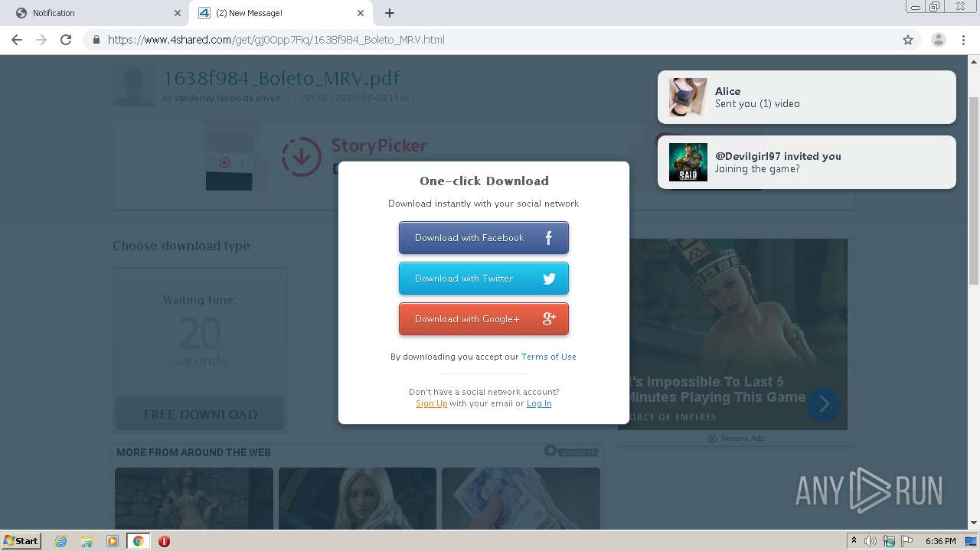Click Download with Facebook button
This screenshot has width=980, height=551.
click(484, 238)
